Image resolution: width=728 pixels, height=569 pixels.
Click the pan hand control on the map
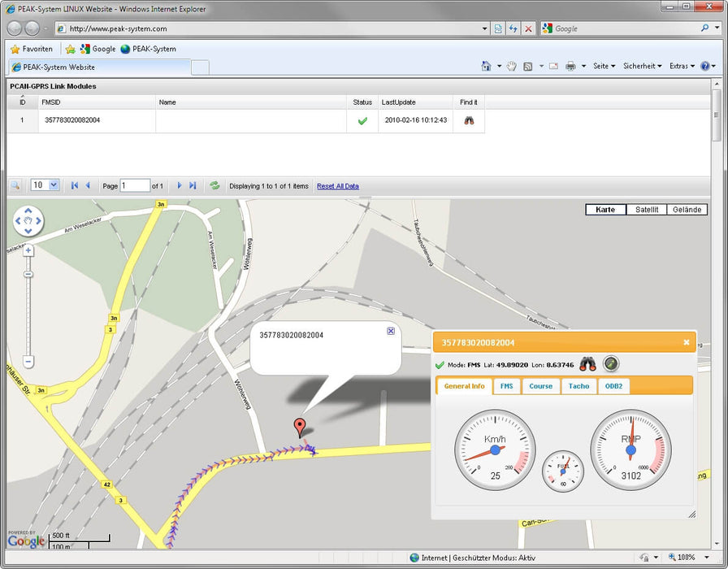[28, 220]
